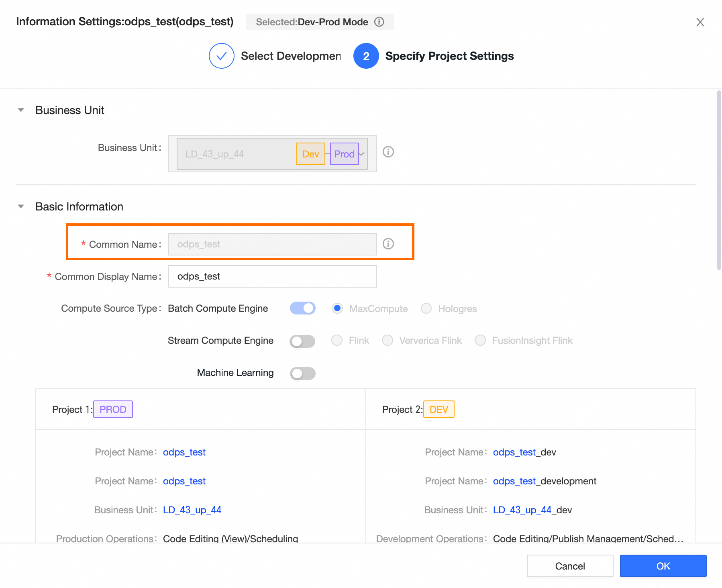Click the odps_test_development project name text
Screen dimensions: 722x588
545,481
